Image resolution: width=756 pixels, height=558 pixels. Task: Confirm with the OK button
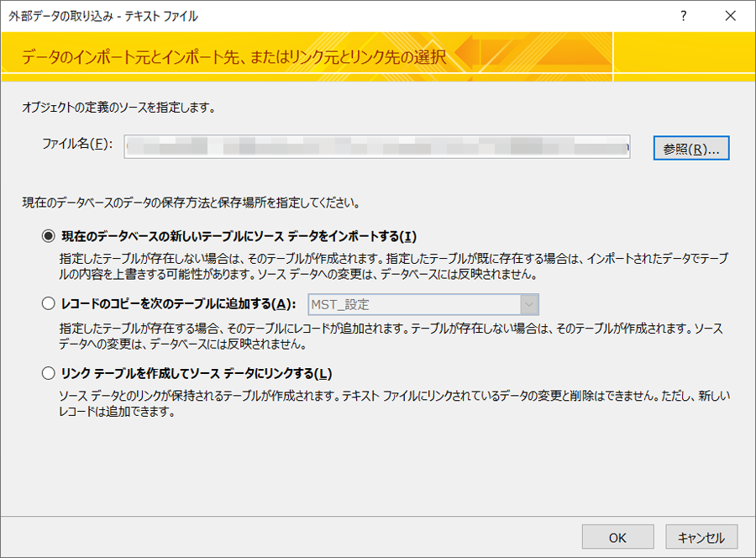click(617, 536)
